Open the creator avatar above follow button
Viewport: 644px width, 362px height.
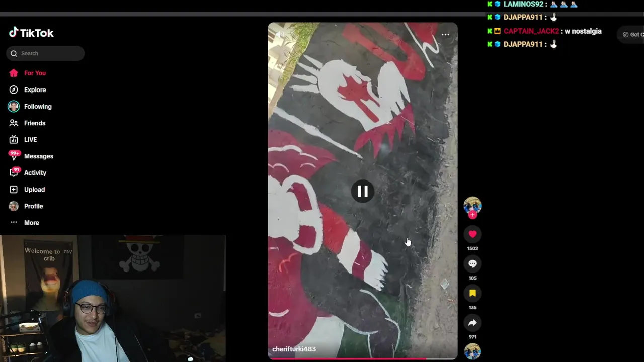(472, 205)
